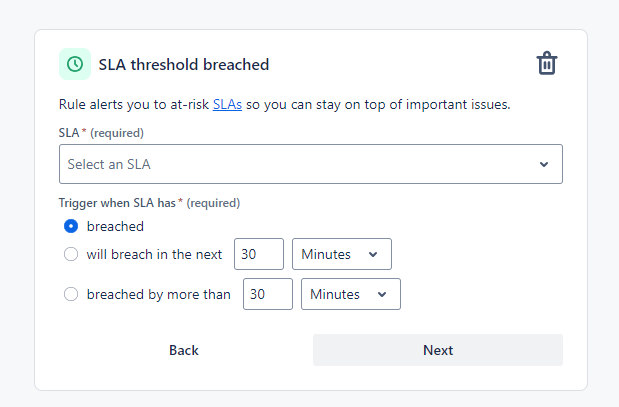
Task: Delete the rule with the trash icon
Action: click(x=547, y=63)
